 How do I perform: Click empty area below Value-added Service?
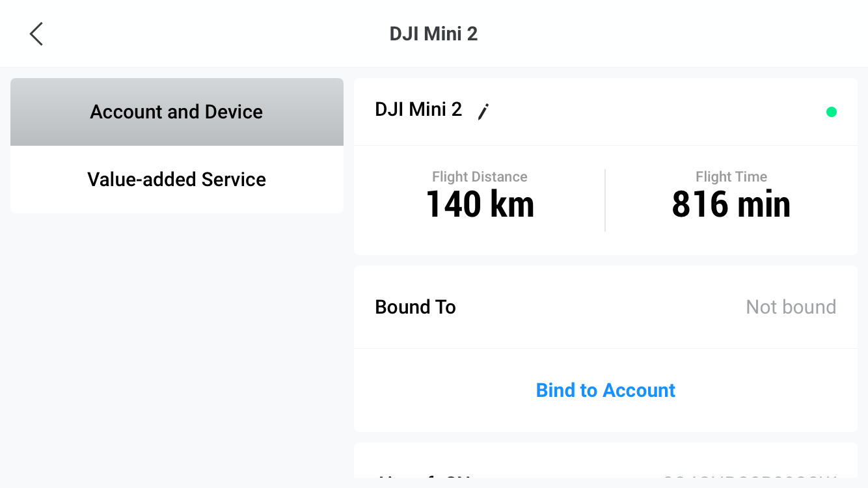176,338
